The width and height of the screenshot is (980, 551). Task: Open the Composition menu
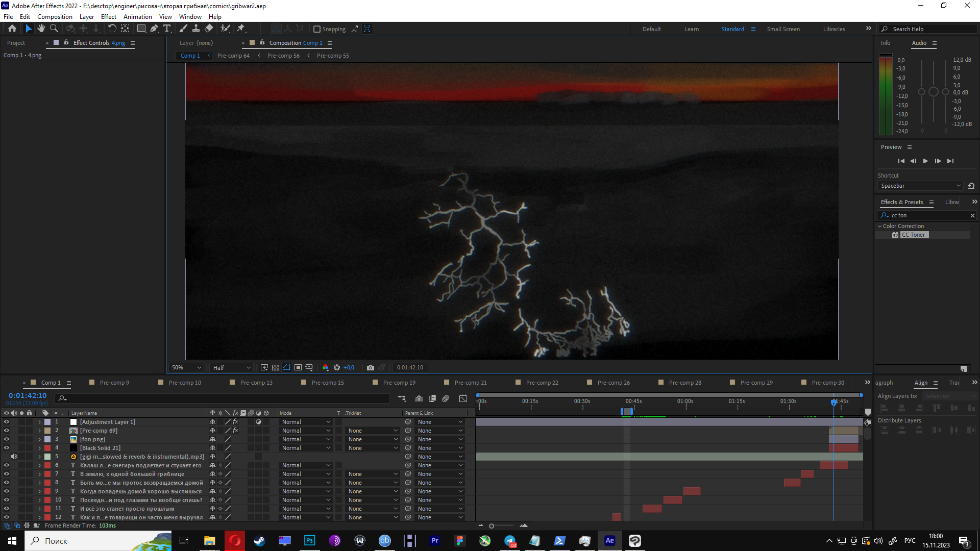tap(55, 16)
